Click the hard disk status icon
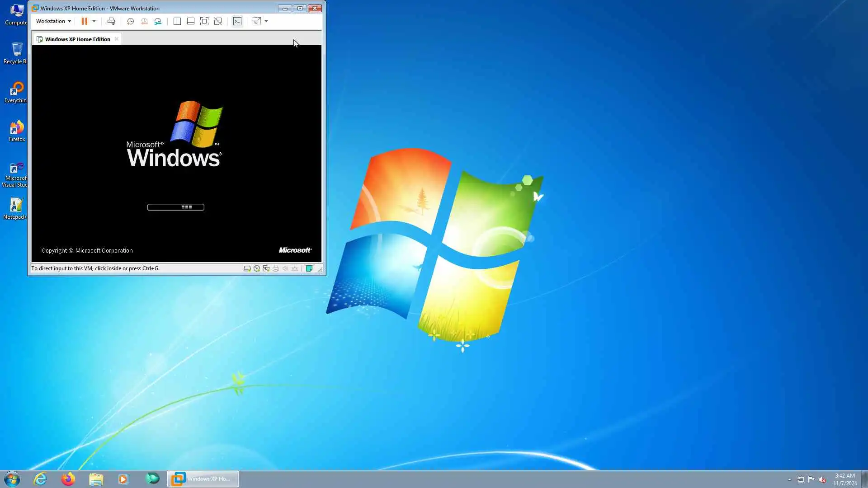The image size is (868, 488). pos(247,268)
